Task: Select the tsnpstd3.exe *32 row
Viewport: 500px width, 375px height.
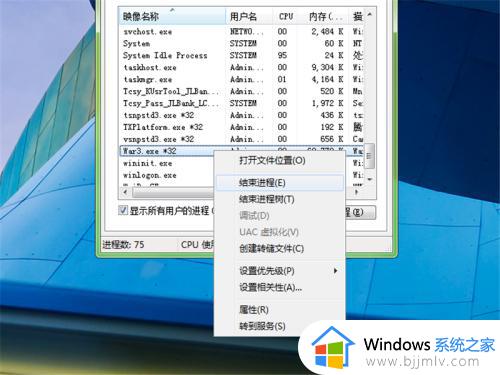Action: (x=242, y=115)
